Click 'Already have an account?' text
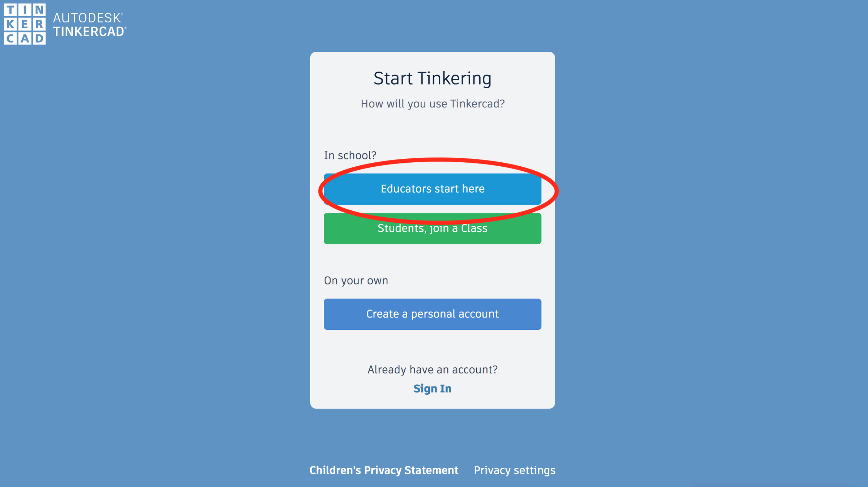This screenshot has width=868, height=487. pyautogui.click(x=433, y=369)
